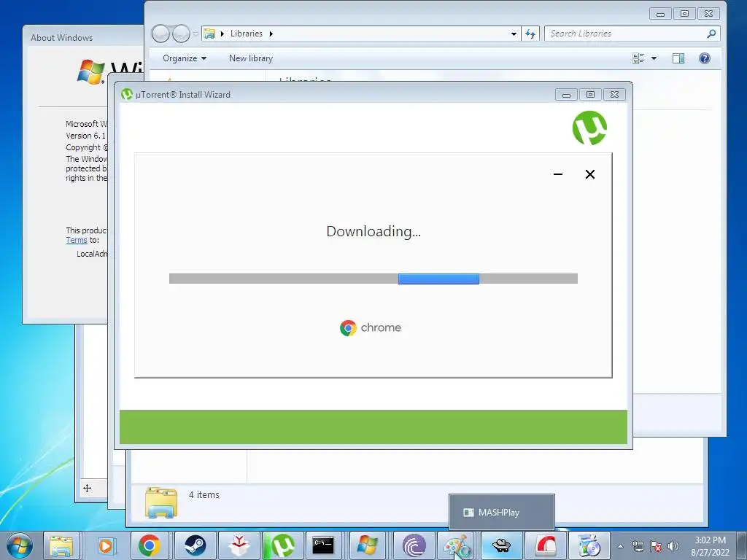Open the view options dropdown arrow

pos(654,58)
